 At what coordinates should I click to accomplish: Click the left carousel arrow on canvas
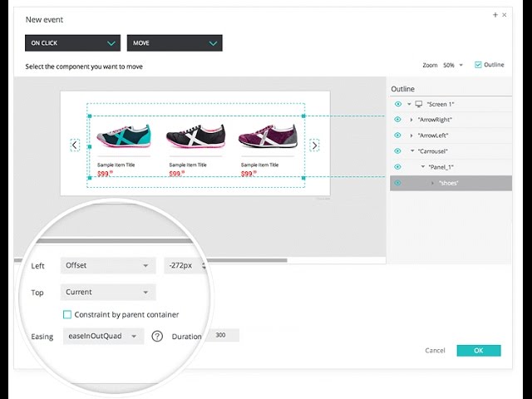pos(75,145)
